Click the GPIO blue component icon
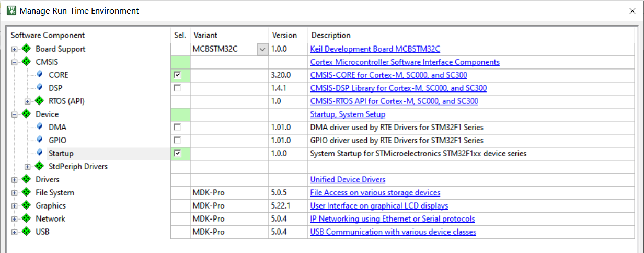This screenshot has width=644, height=253. [39, 140]
